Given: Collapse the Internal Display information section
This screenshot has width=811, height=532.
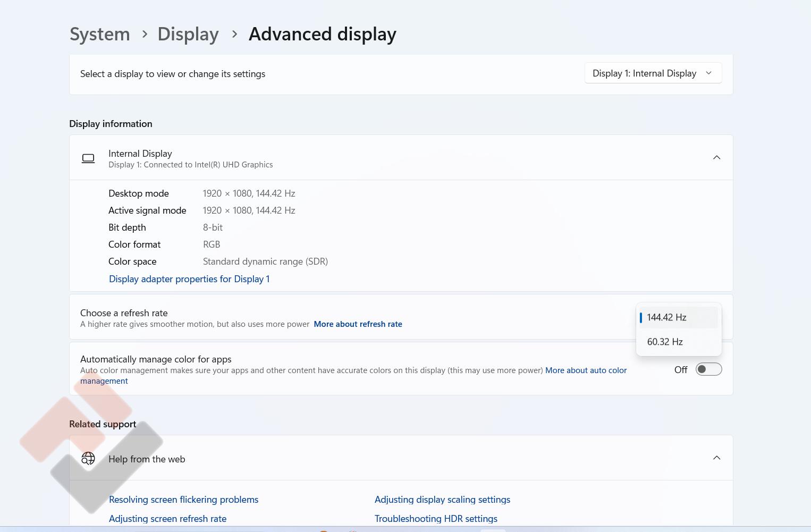Looking at the screenshot, I should tap(716, 157).
